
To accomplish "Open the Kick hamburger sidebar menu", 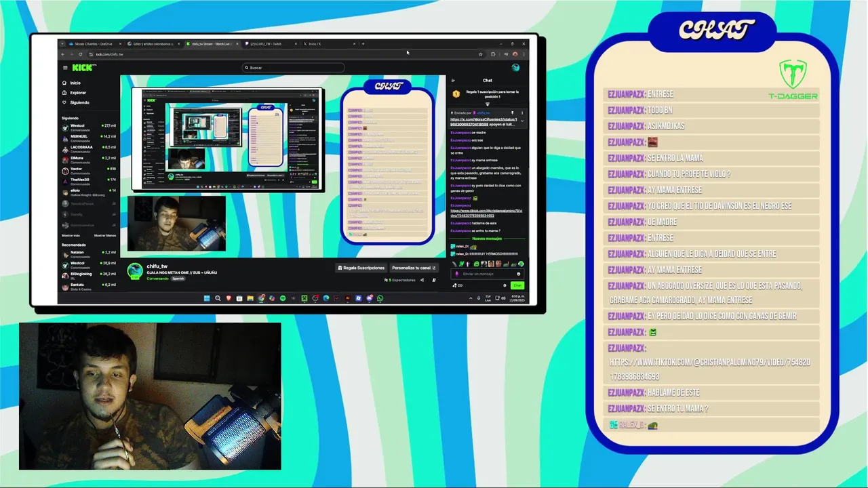I will tap(65, 68).
